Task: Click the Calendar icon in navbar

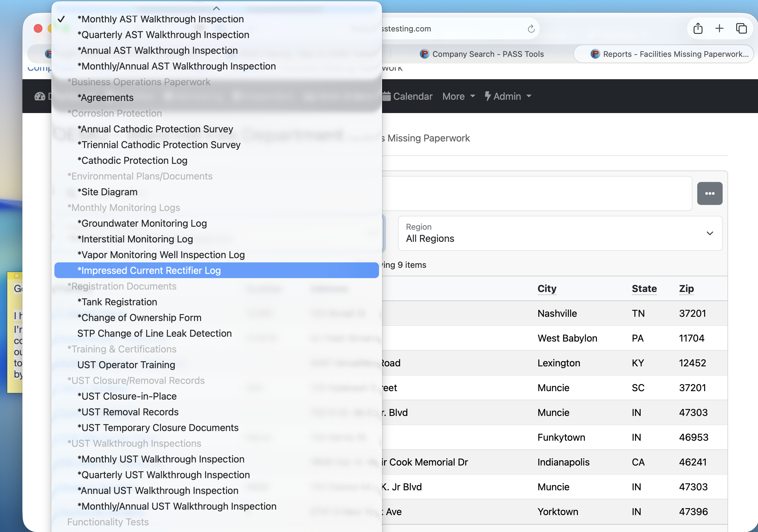Action: pos(387,96)
